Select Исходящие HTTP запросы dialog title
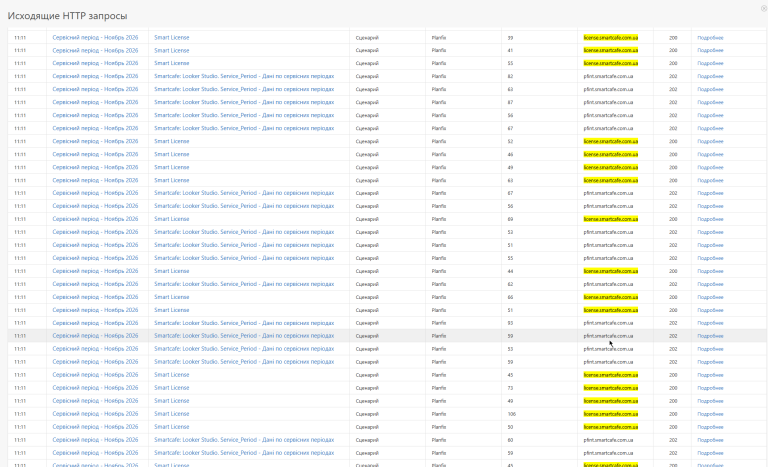 tap(68, 16)
